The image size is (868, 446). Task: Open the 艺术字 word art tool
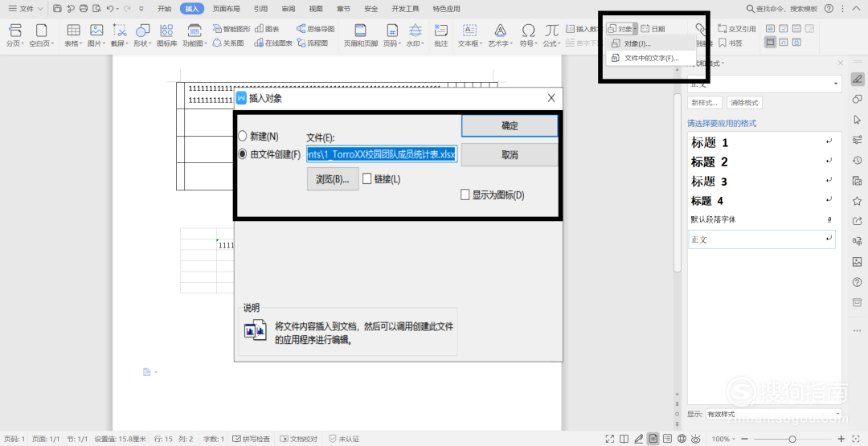501,35
